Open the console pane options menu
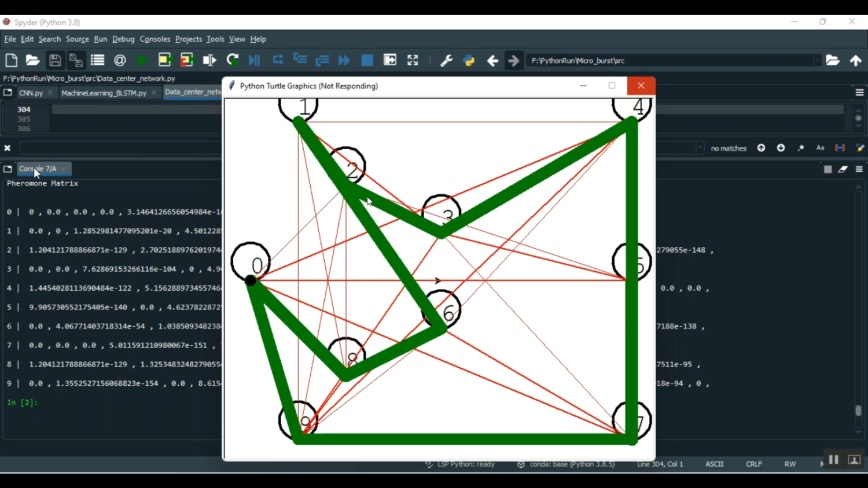Screen dimensions: 868x488 (859, 169)
